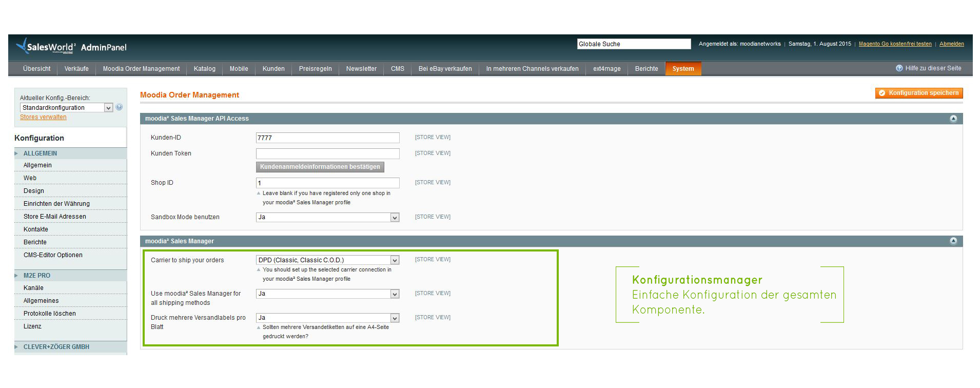Click Kundenanmeldeinformationen bestätigen button
The image size is (980, 388).
click(320, 167)
